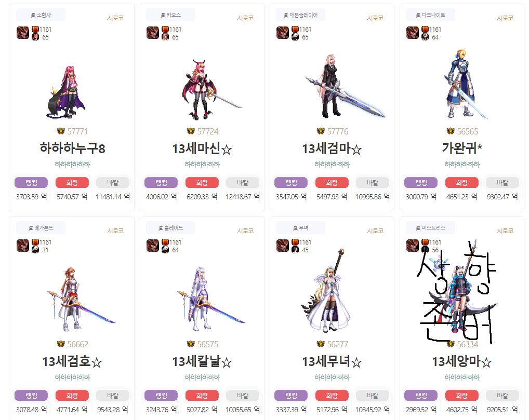Click the 데몬슬레이어 class tag
Viewport: 529px width, 420px height.
pos(300,15)
